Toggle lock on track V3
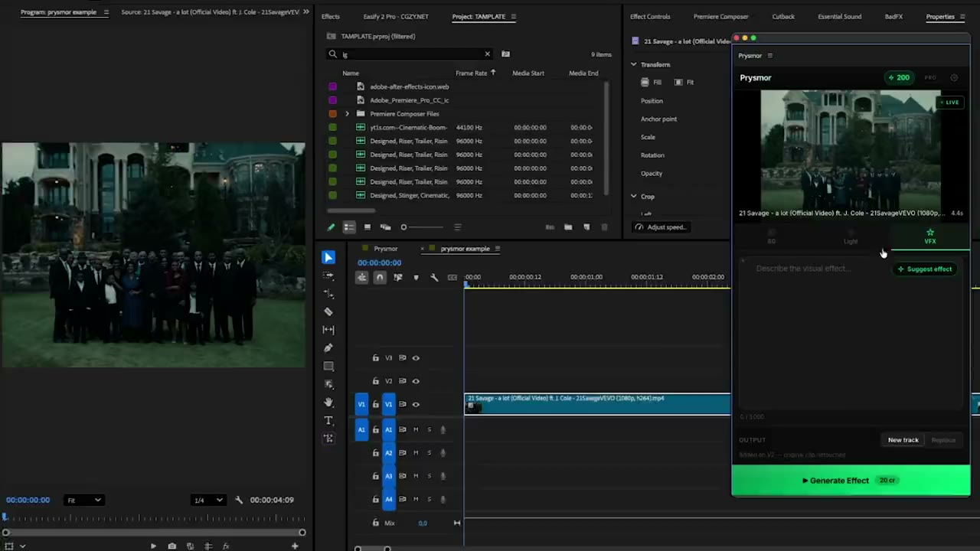The width and height of the screenshot is (980, 551). coord(375,357)
